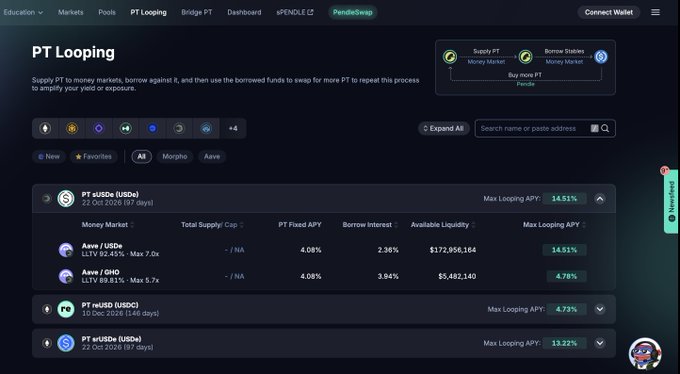
Task: Open the Education dropdown
Action: [x=23, y=12]
